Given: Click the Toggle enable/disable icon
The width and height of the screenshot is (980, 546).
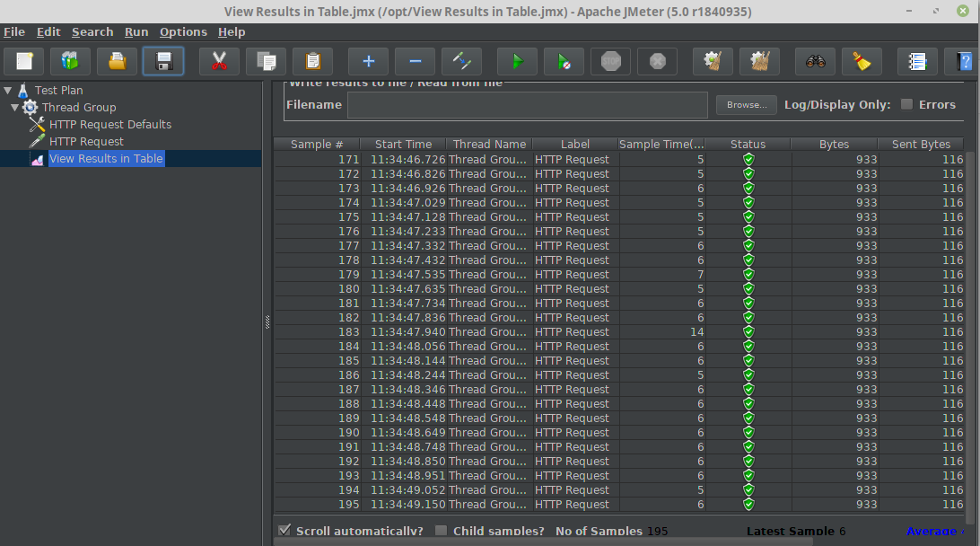Looking at the screenshot, I should pyautogui.click(x=462, y=61).
